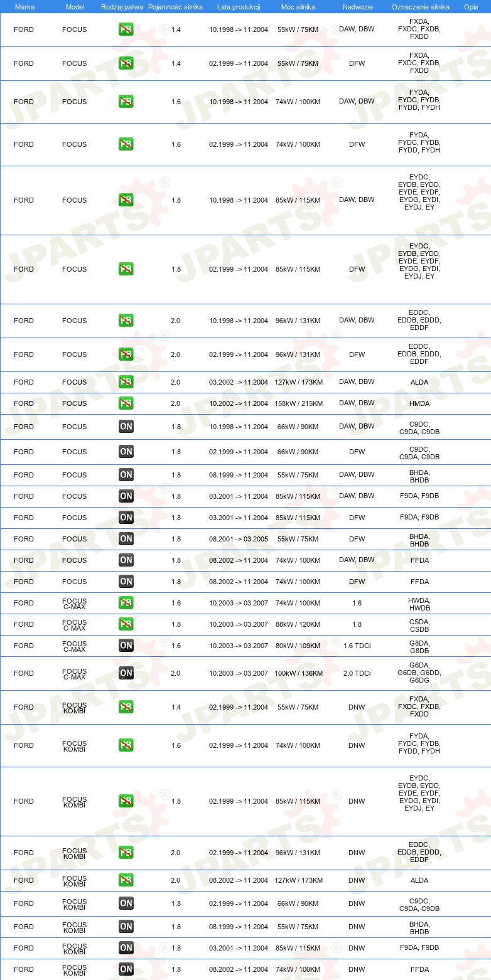Screen dimensions: 491x980
Task: Select the ON icon for Focus Kombi 66kW / 90KM
Action: click(x=126, y=903)
